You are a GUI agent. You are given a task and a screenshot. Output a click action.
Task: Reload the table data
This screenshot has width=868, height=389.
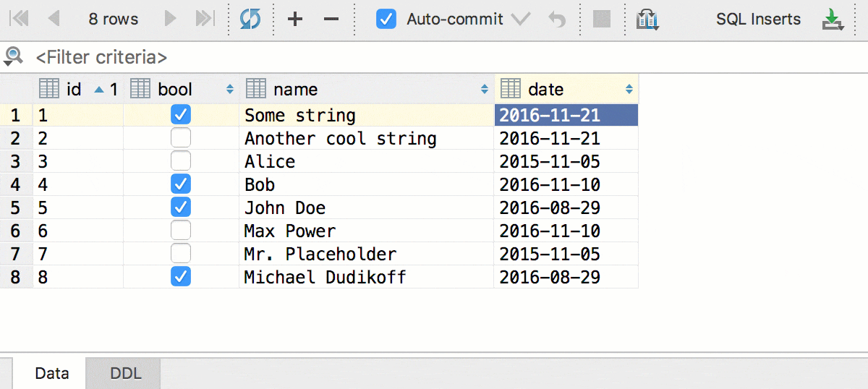click(250, 20)
